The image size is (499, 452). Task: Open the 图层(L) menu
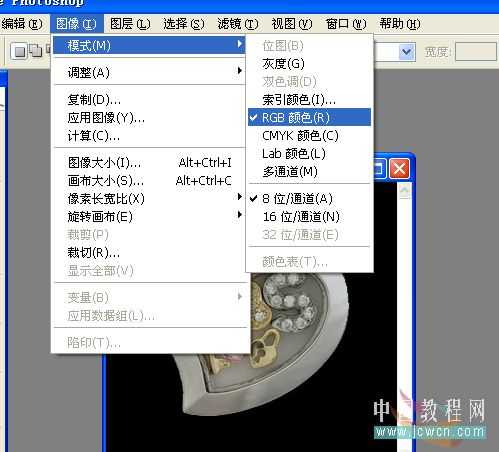click(130, 24)
